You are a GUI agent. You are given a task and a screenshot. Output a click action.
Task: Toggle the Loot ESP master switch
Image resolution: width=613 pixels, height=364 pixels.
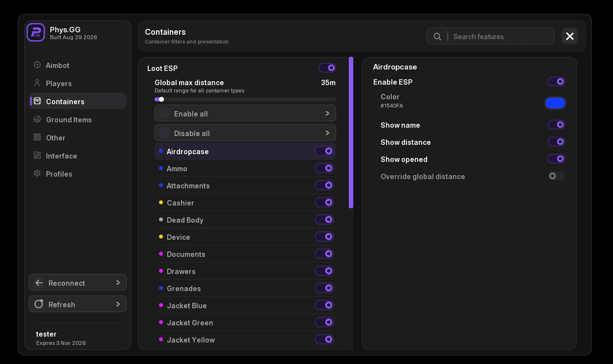(x=327, y=68)
